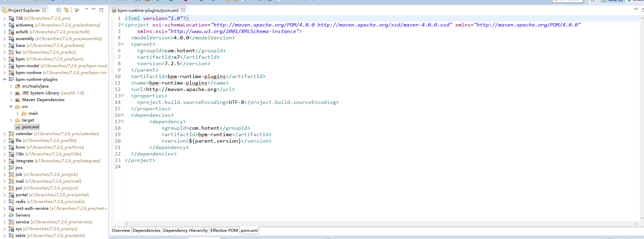Click the gray Focus on Active Task icon
The image size is (644, 239).
tap(77, 10)
